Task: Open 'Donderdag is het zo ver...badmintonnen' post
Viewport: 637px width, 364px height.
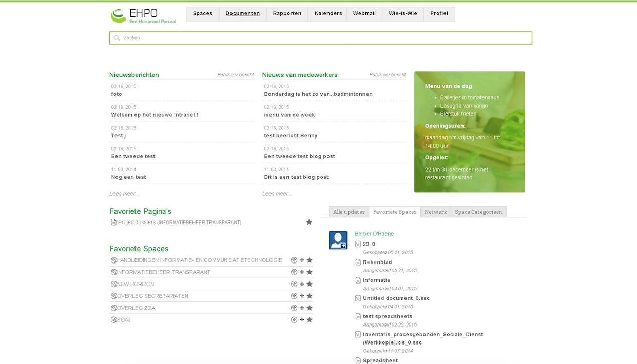Action: coord(318,94)
